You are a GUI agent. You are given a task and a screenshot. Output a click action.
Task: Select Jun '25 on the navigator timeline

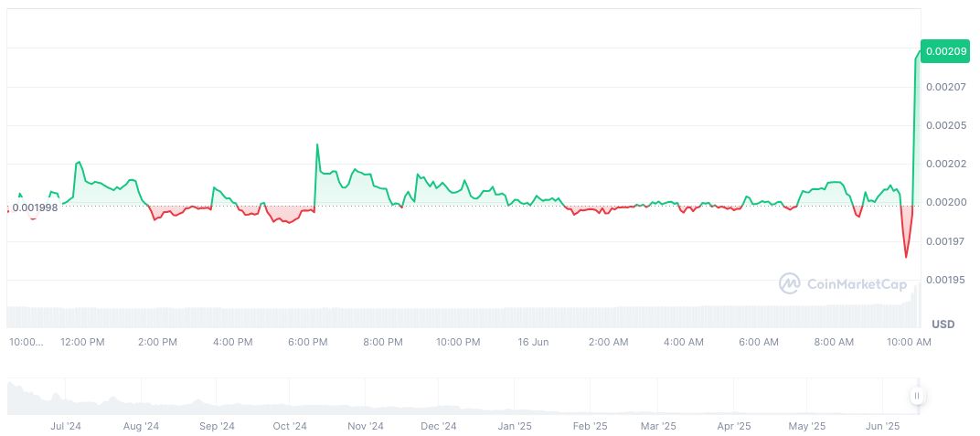click(882, 426)
